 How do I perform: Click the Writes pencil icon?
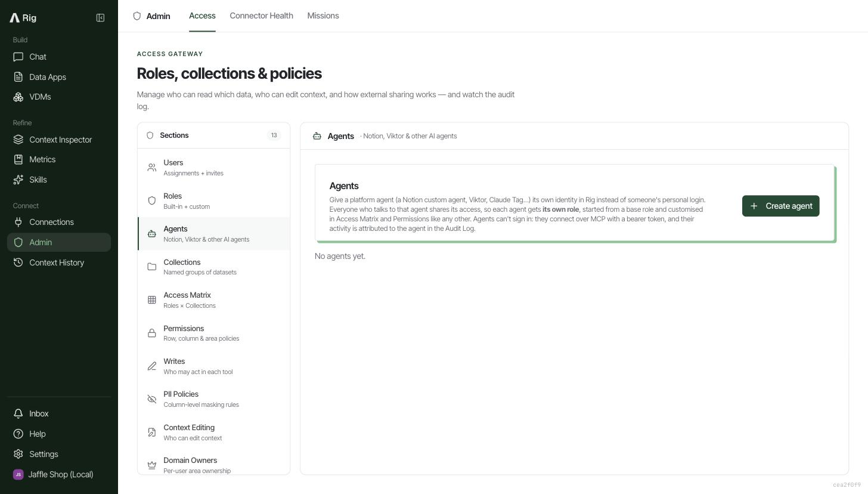[152, 366]
